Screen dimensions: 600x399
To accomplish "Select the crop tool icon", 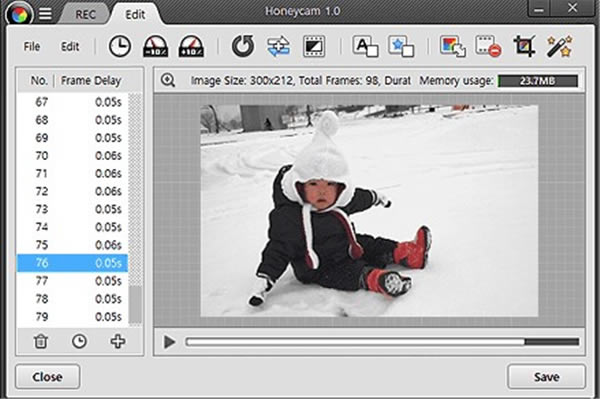I will click(524, 46).
